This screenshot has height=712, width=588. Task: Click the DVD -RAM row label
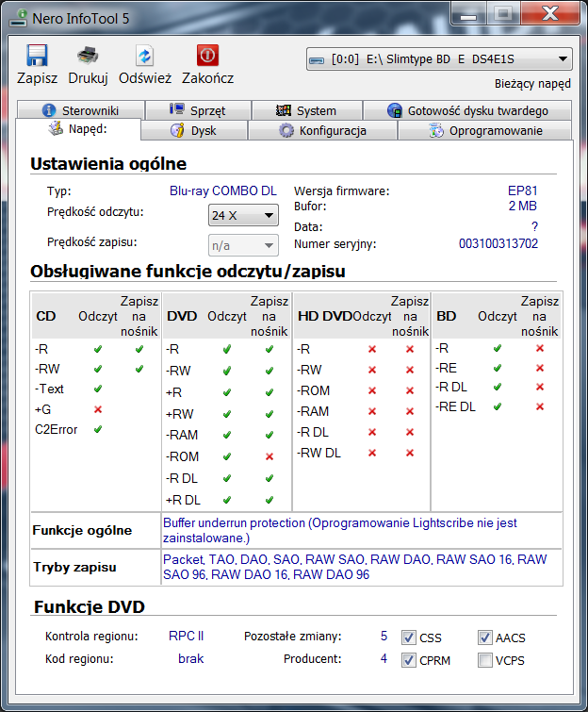182,435
